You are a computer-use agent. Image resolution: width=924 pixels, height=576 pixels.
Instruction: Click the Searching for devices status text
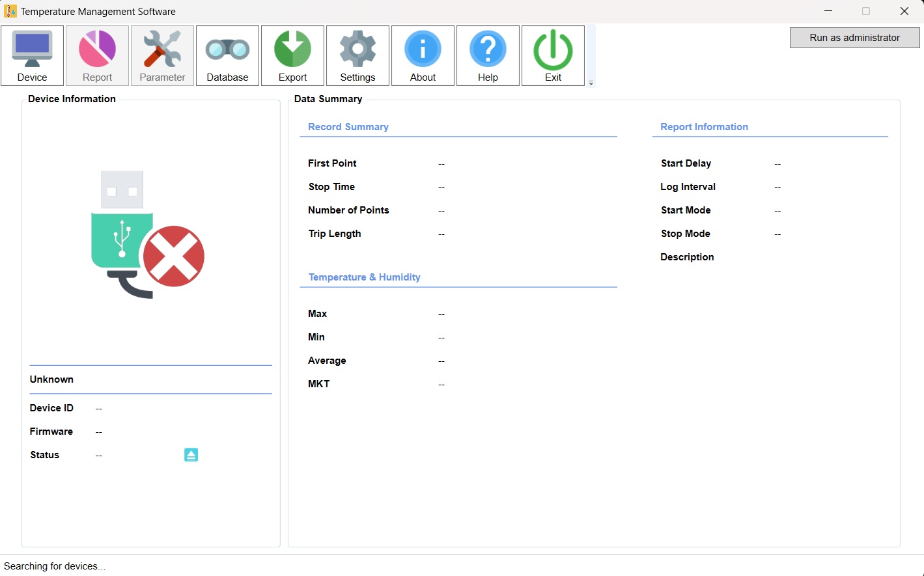(55, 566)
